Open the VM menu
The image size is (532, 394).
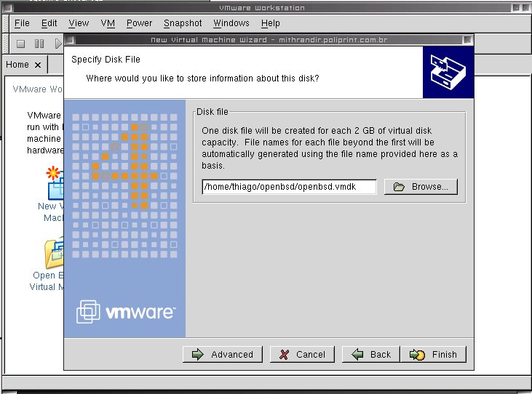point(108,23)
